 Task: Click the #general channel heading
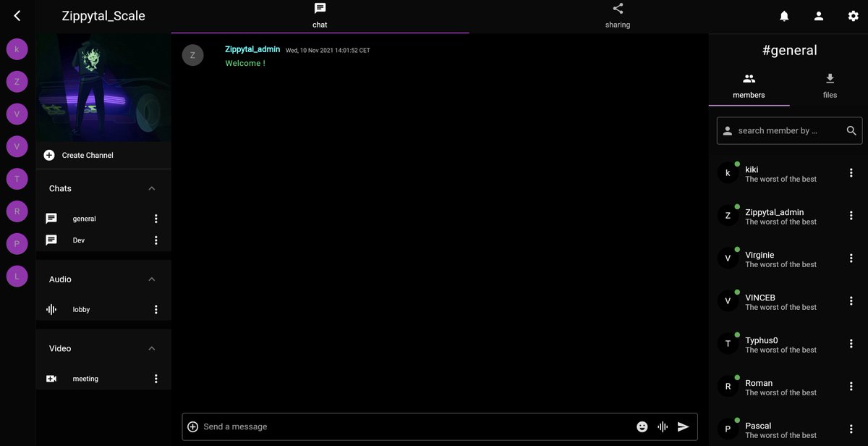pos(789,50)
